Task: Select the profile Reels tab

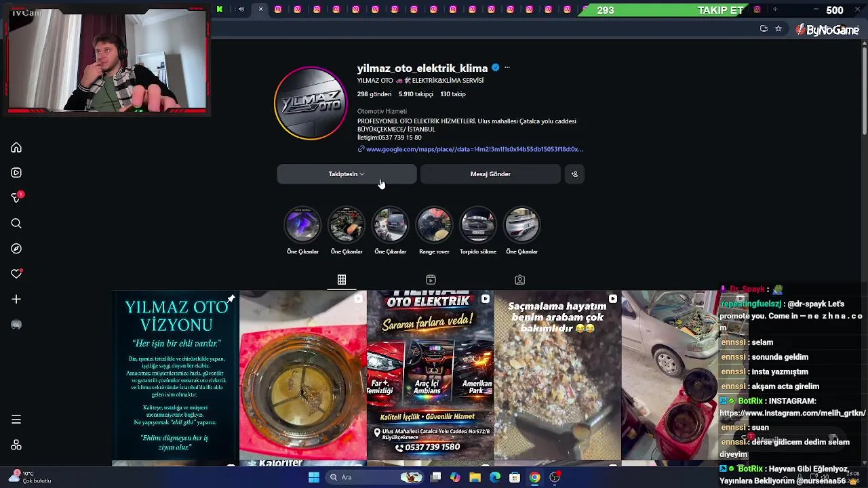Action: pyautogui.click(x=431, y=280)
